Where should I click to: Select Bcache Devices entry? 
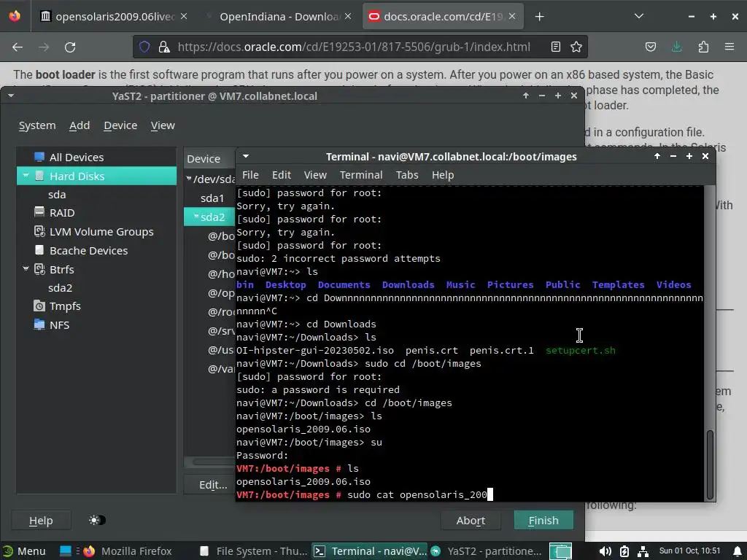[x=88, y=251]
